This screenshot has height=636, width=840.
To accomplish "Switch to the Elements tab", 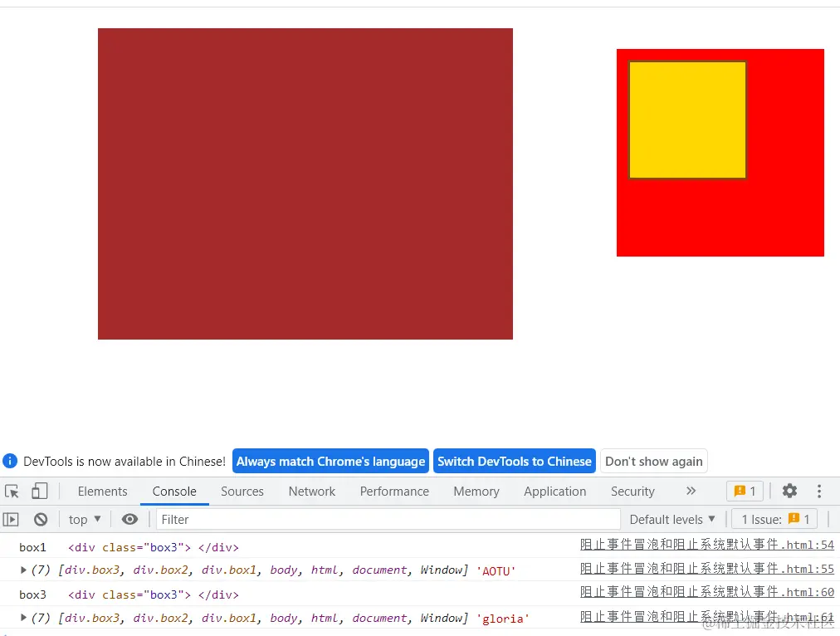I will (102, 492).
